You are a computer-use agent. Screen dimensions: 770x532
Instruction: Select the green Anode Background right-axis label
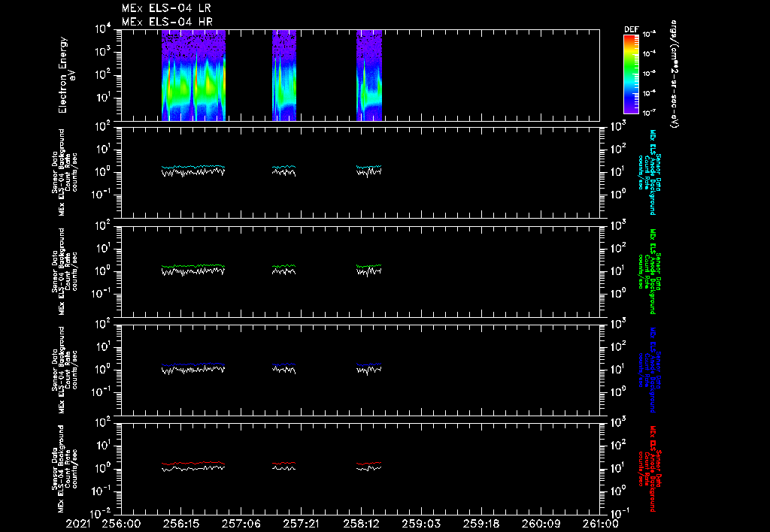point(649,271)
